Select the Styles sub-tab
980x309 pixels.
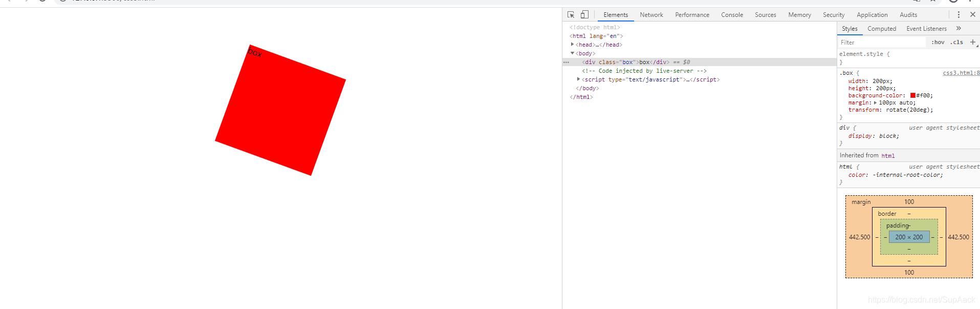tap(850, 29)
